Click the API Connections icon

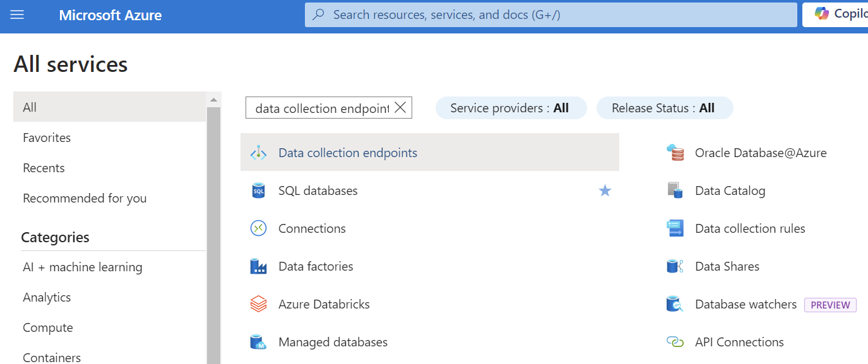(675, 342)
